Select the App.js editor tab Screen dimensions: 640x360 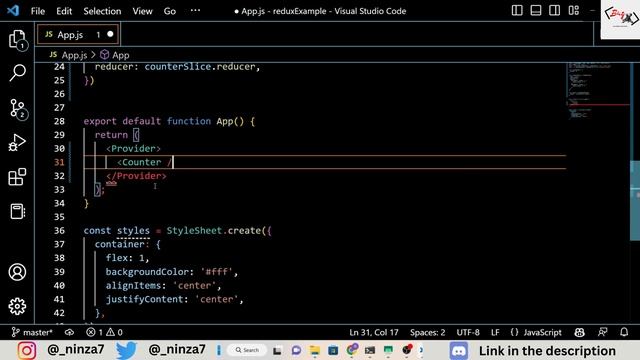[x=78, y=35]
